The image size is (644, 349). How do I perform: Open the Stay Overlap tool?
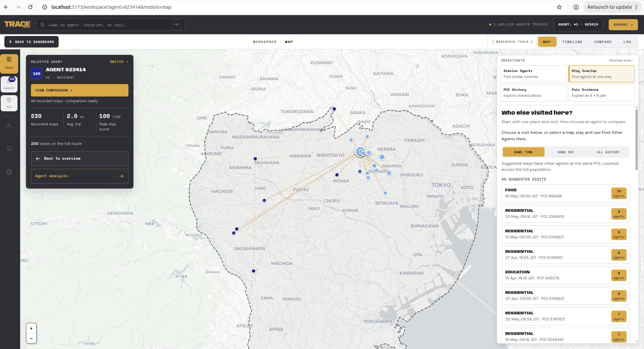[601, 74]
